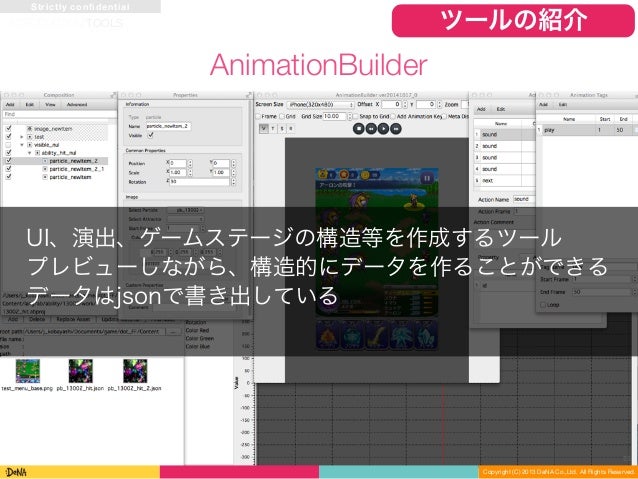Image resolution: width=638 pixels, height=479 pixels.
Task: Toggle checkbox for particle_newitem_2 row
Action: 9,161
